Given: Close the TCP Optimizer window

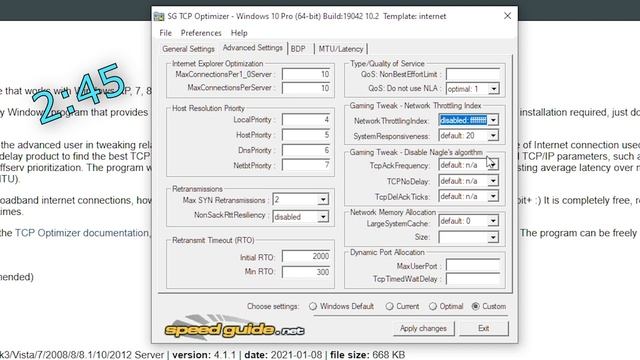Looking at the screenshot, I should point(507,16).
